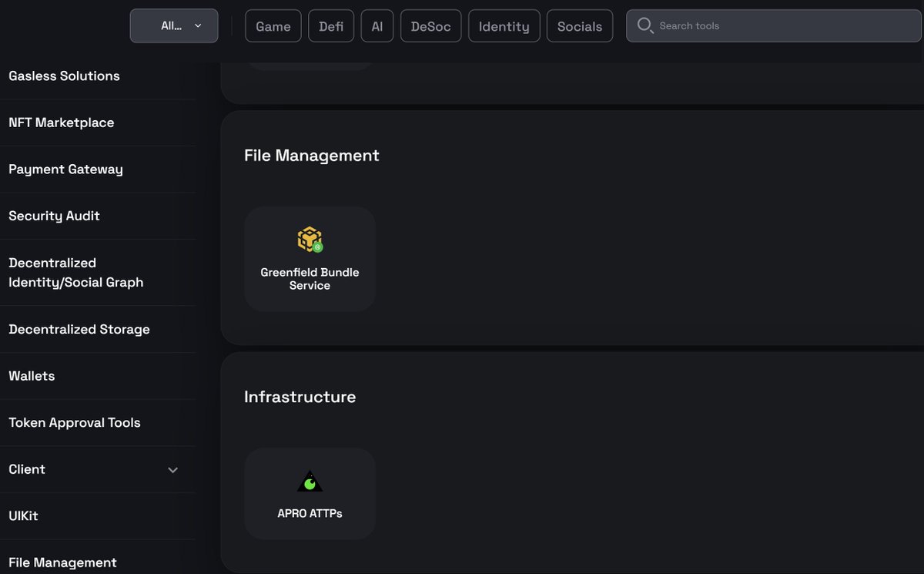Click the Greenfield Bundle Service cube icon

pyautogui.click(x=310, y=240)
